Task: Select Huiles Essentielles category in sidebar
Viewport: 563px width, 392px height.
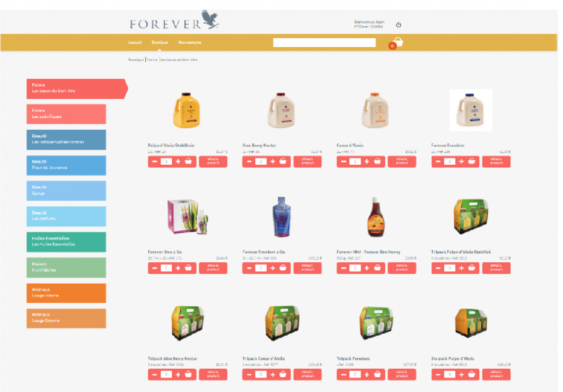Action: pos(66,242)
